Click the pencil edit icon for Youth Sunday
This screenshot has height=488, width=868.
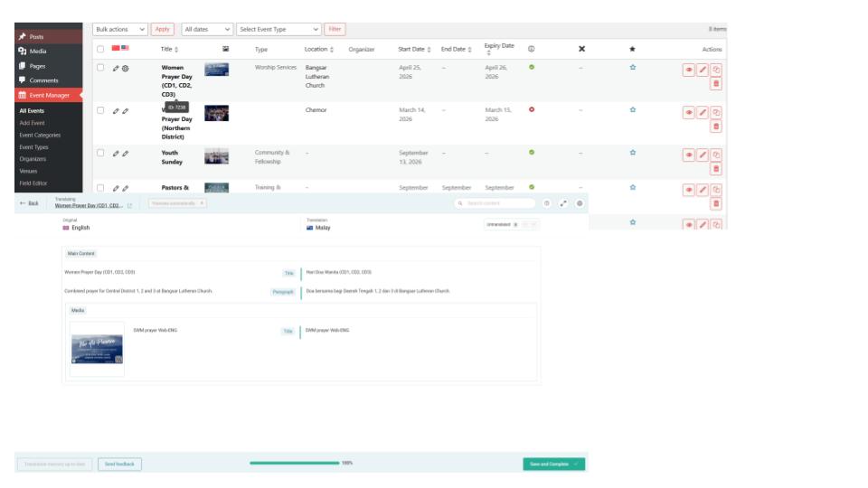703,155
